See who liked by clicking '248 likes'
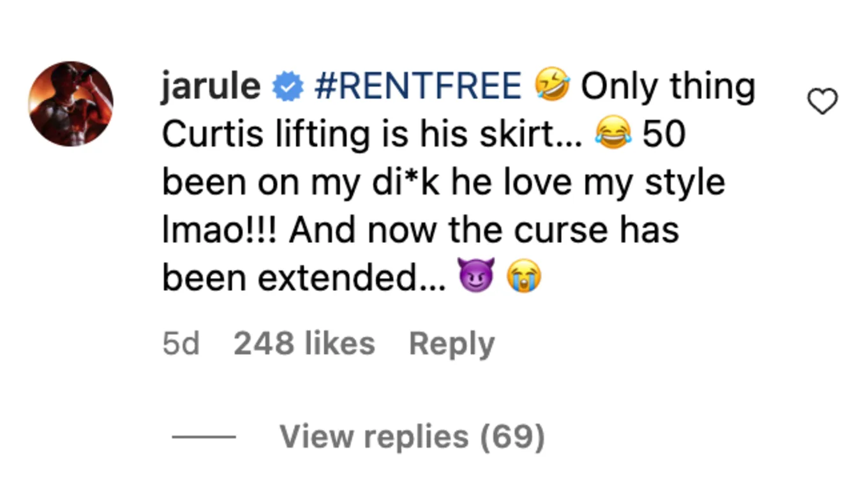 click(304, 343)
